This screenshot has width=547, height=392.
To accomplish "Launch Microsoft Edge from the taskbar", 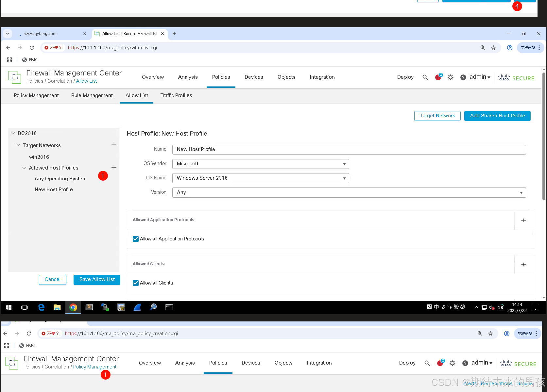I will [x=41, y=307].
